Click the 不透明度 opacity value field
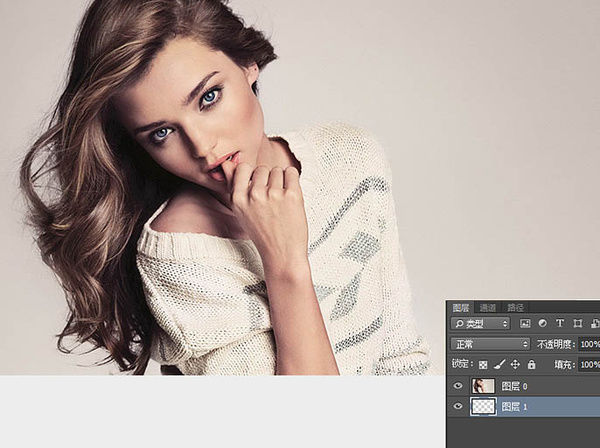 pos(589,344)
